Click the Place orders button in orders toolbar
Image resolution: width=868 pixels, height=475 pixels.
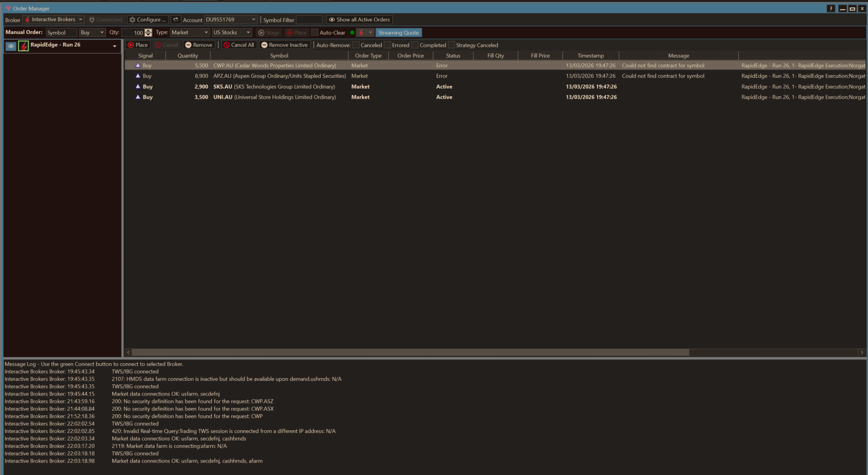138,45
